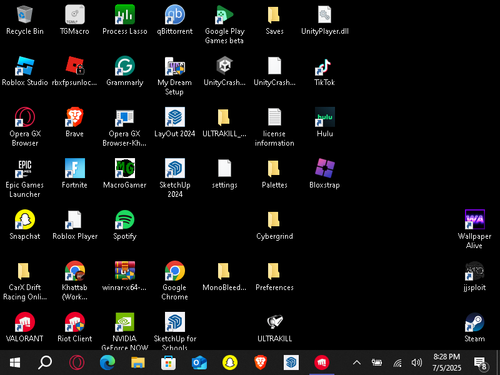
Task: Open My Dream Setup shortcut
Action: tap(175, 66)
